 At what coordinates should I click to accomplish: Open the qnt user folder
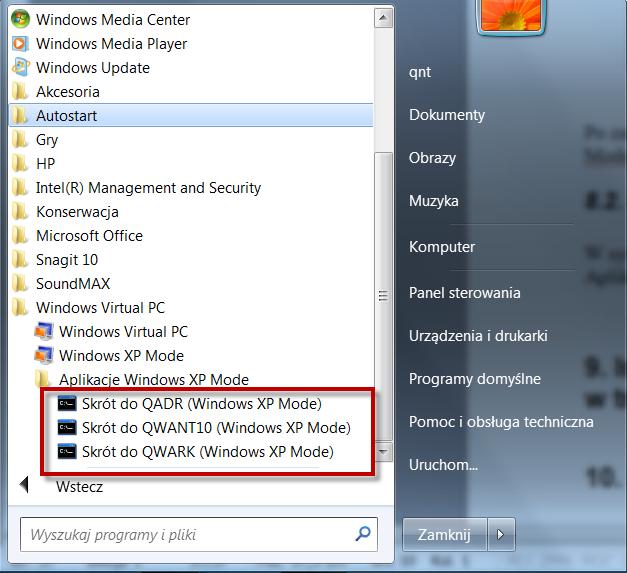click(420, 73)
